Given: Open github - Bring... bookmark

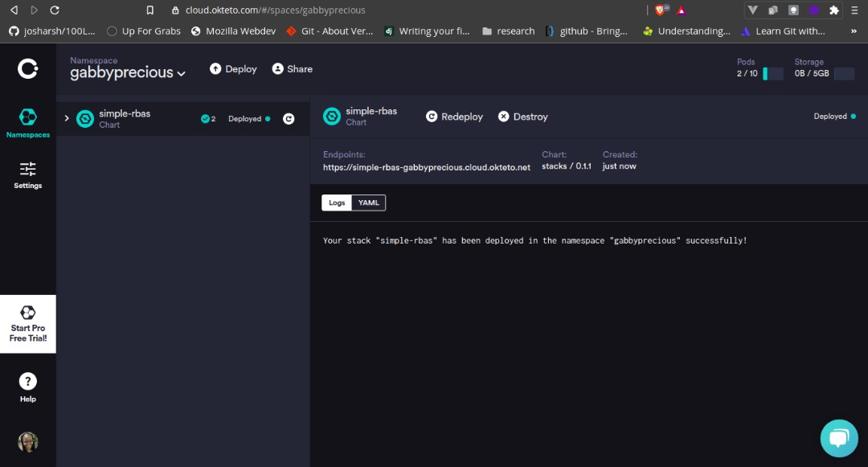Looking at the screenshot, I should pos(586,31).
